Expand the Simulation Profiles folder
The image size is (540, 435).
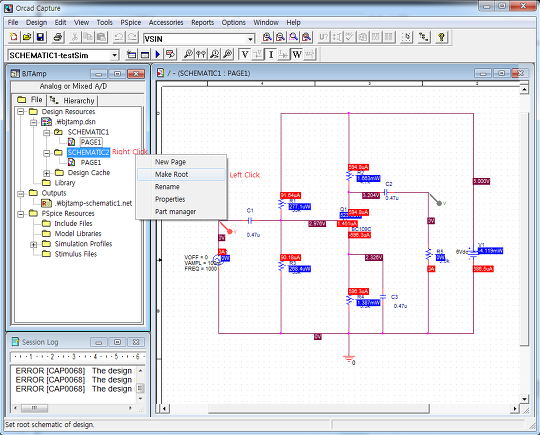click(33, 244)
